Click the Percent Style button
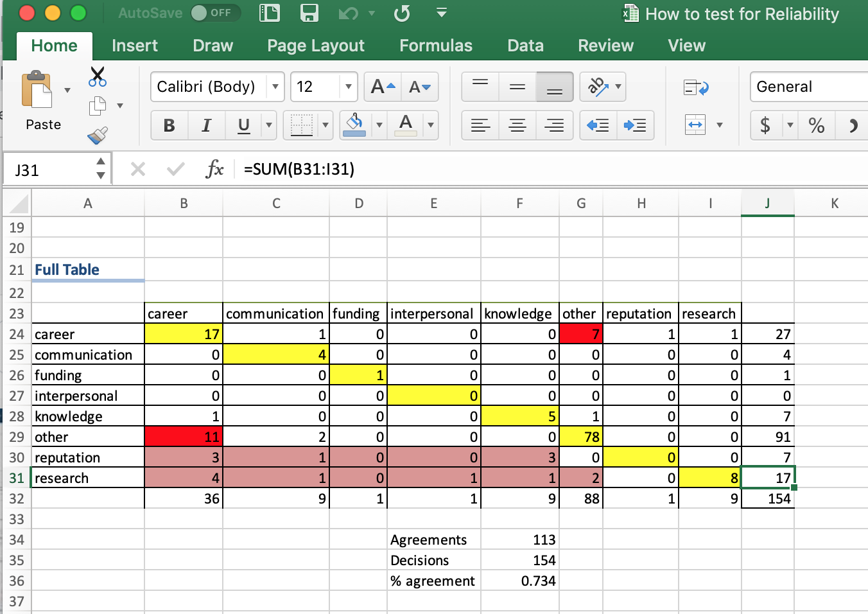This screenshot has width=868, height=614. tap(816, 125)
